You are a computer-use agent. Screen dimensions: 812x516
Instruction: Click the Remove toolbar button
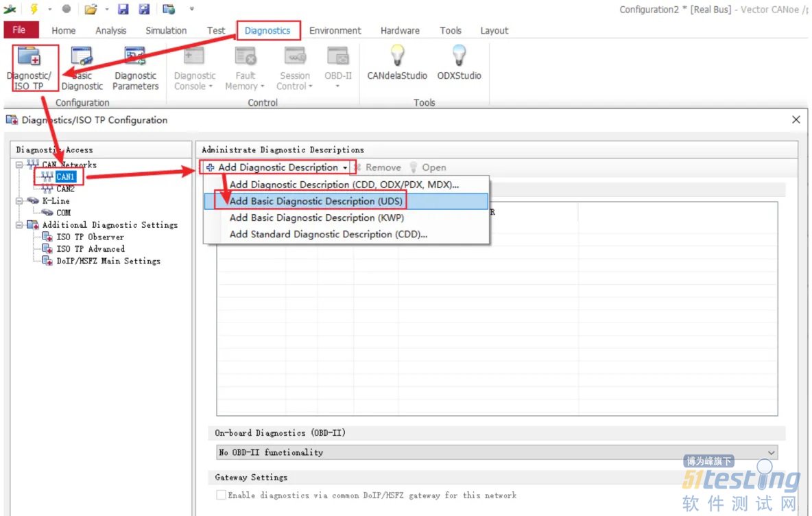[x=377, y=167]
